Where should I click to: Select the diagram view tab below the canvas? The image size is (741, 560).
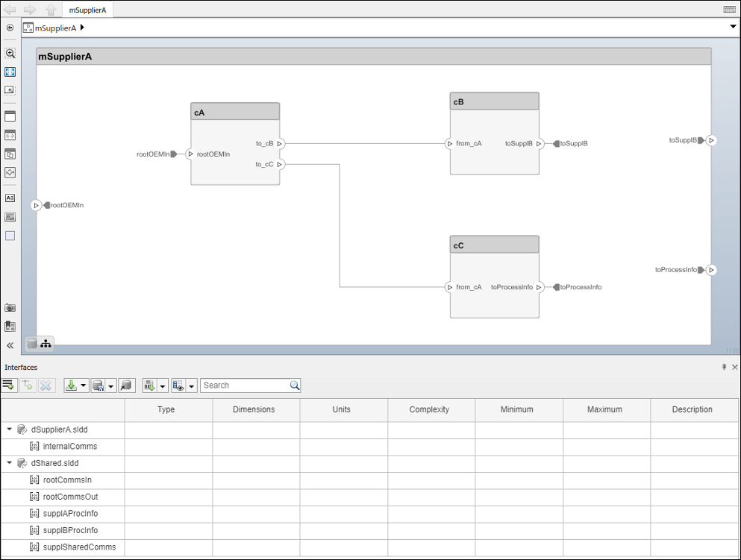[x=31, y=344]
